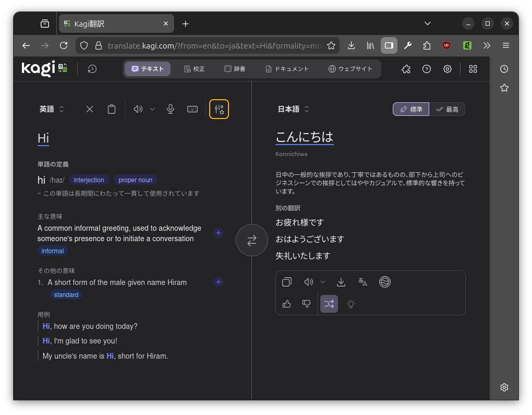
Task: Click the interjection part-of-speech tag
Action: coord(89,180)
